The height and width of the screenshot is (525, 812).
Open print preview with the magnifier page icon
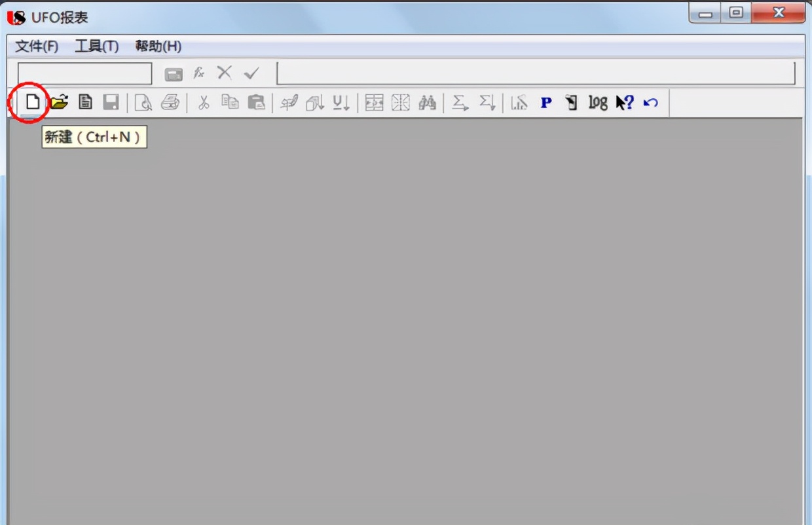pos(143,103)
